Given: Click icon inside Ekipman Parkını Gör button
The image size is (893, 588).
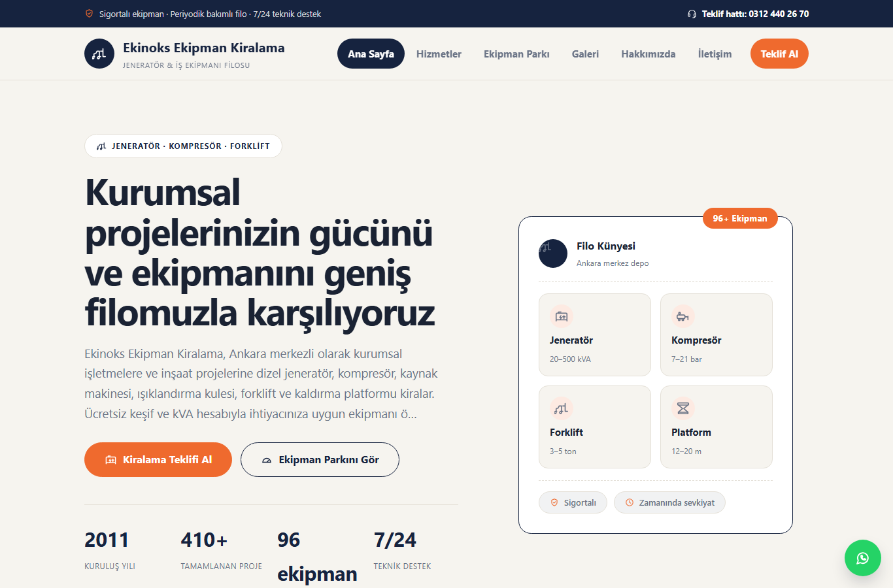Looking at the screenshot, I should coord(267,460).
